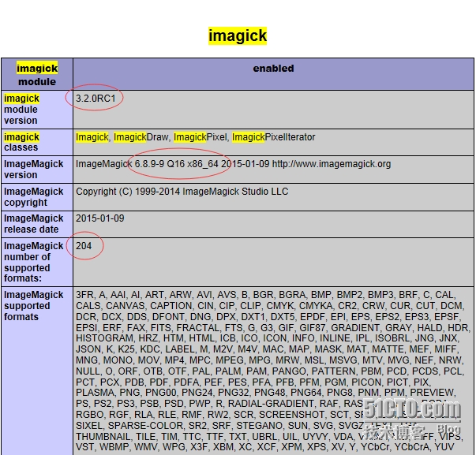Select the text 'ImageMagick 6.8.9-9 Q16 x86_64'

147,164
